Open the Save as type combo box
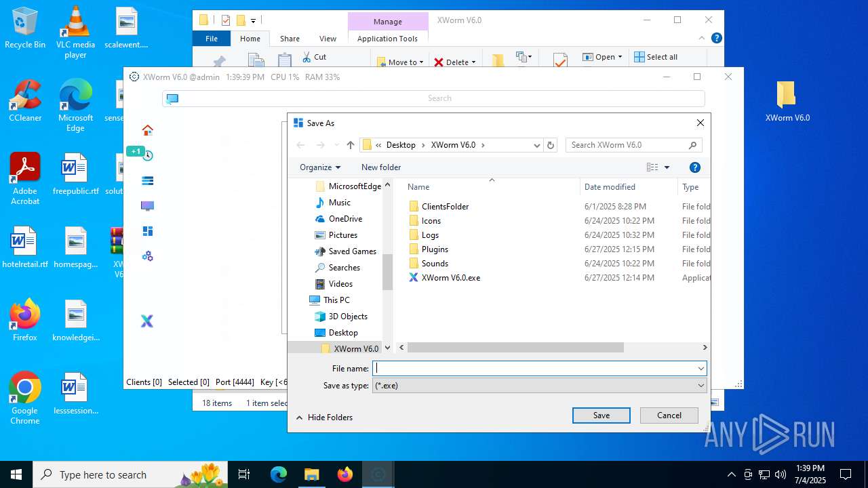This screenshot has height=488, width=868. point(540,386)
